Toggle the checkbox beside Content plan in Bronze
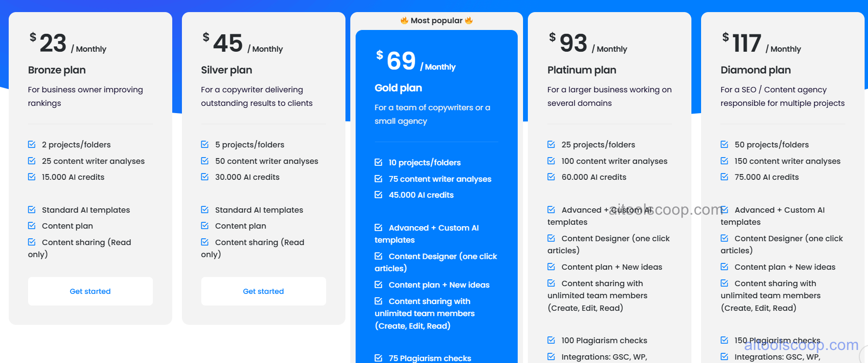This screenshot has height=363, width=868. tap(31, 226)
